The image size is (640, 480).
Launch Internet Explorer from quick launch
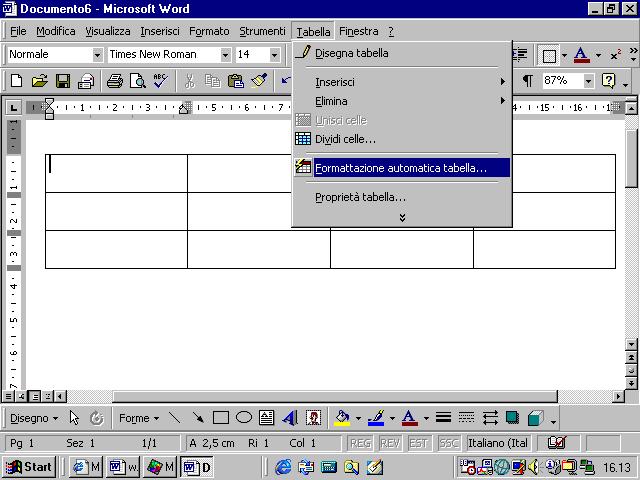[x=283, y=467]
